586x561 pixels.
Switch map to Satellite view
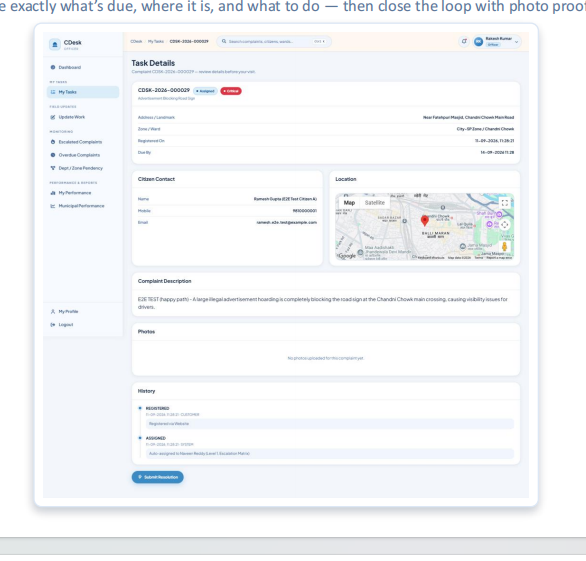374,203
